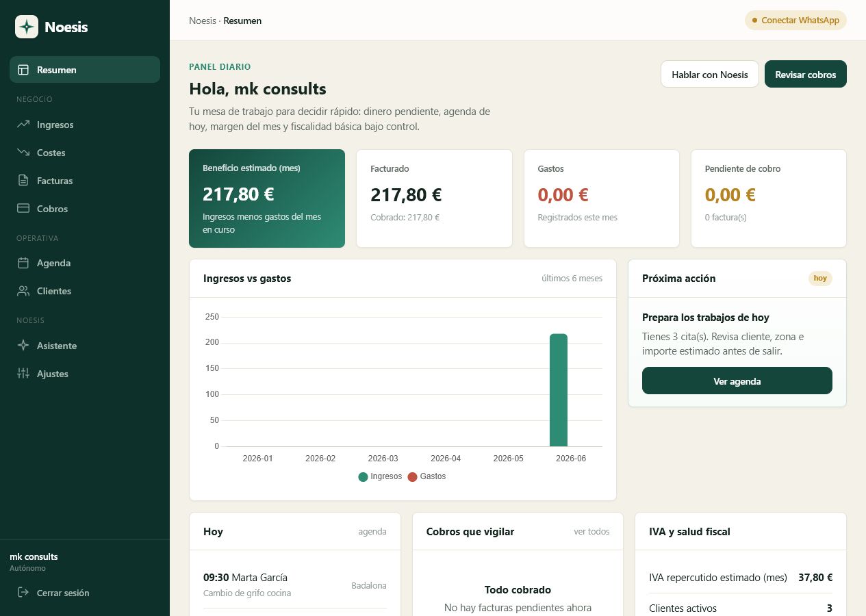The height and width of the screenshot is (616, 866).
Task: Click the Asistente sparkle icon
Action: (x=23, y=346)
